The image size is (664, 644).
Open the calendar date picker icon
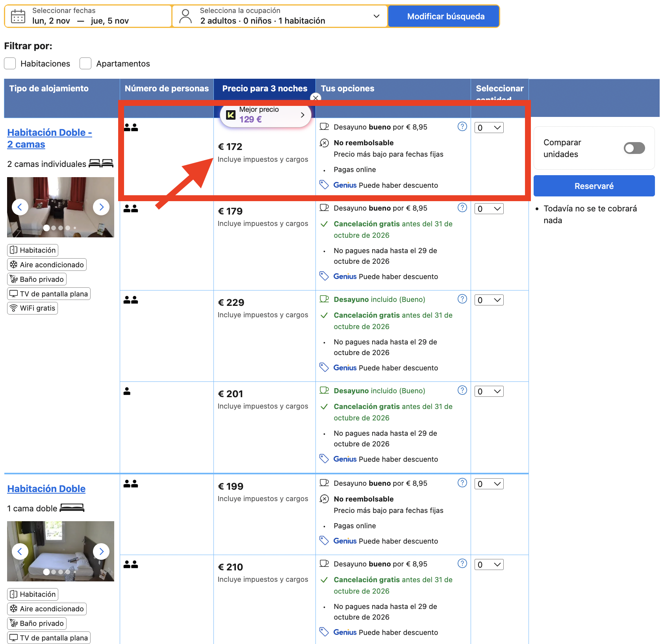coord(18,17)
